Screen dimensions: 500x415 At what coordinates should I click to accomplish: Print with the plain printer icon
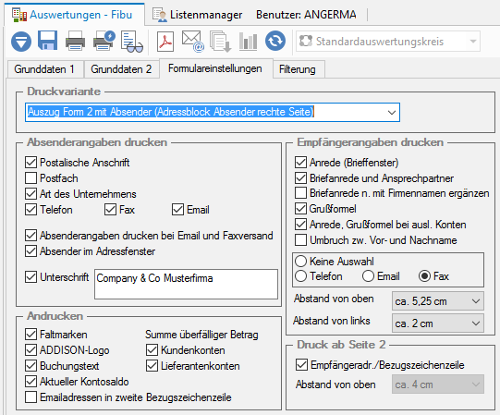tap(75, 41)
